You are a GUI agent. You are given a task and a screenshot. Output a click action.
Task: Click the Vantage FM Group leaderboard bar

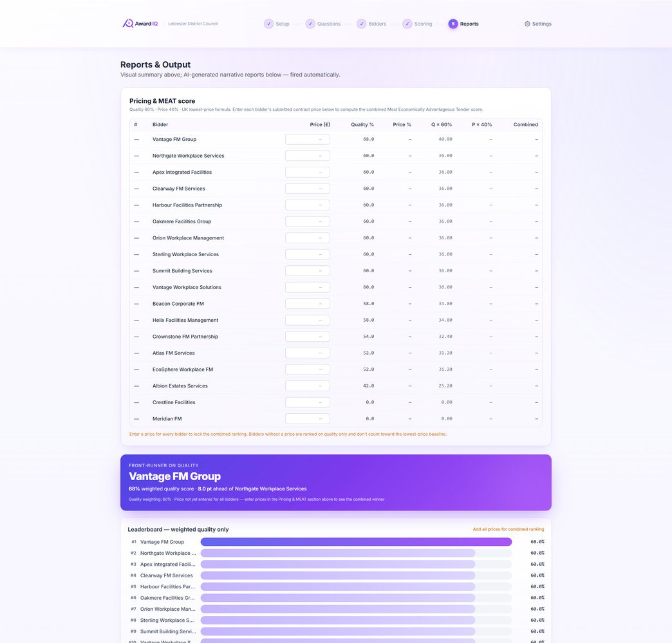[356, 542]
